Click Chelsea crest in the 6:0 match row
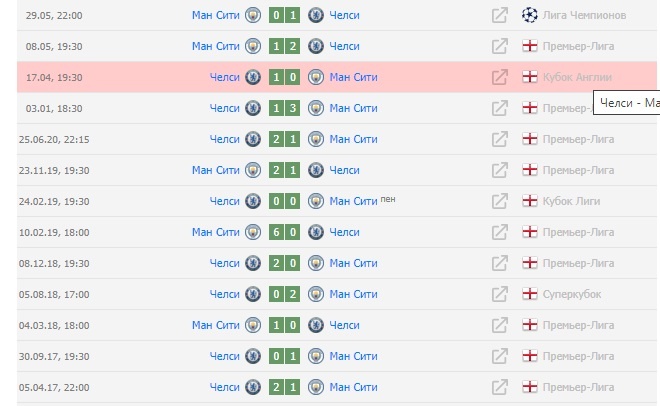This screenshot has width=660, height=406. point(316,232)
